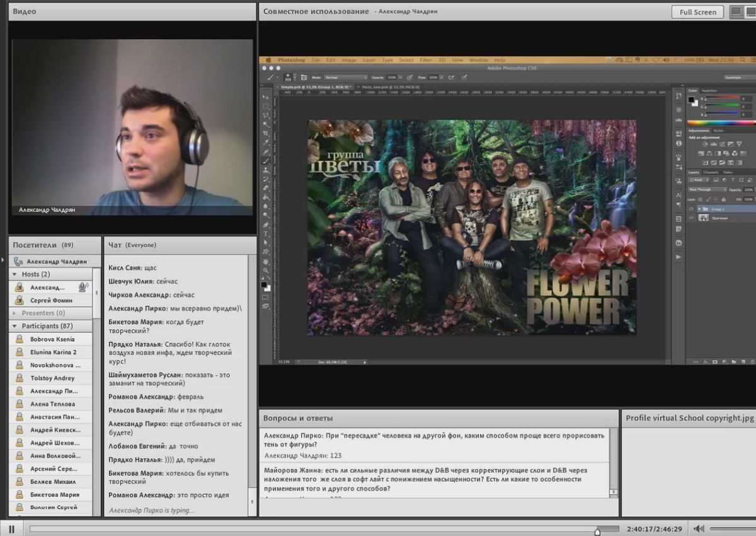The image size is (756, 536).
Task: Select participant Алена Теплова
Action: (51, 404)
